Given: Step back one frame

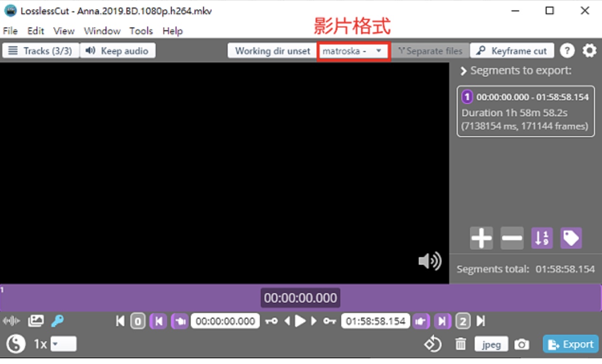Looking at the screenshot, I should pyautogui.click(x=287, y=322).
